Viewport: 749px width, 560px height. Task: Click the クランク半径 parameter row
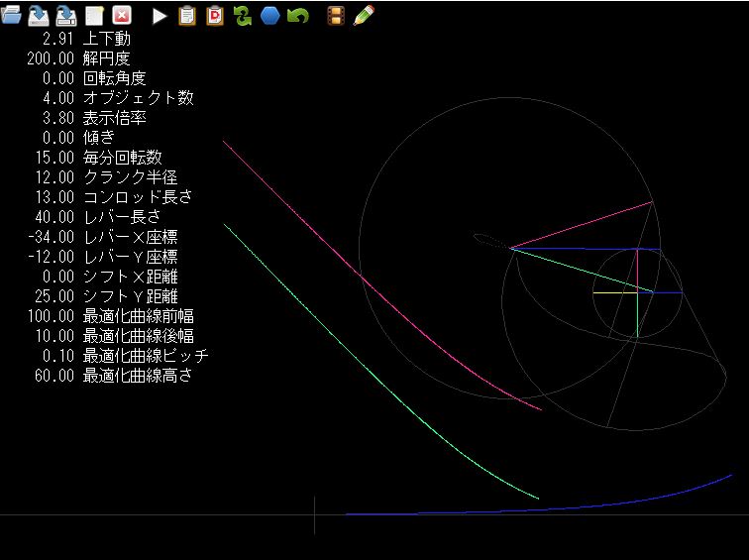(106, 177)
